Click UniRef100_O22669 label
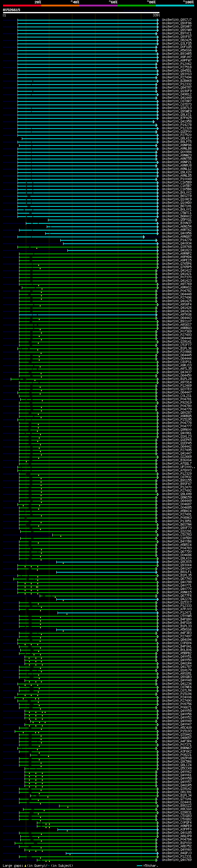The height and width of the screenshot is (868, 197). (177, 457)
